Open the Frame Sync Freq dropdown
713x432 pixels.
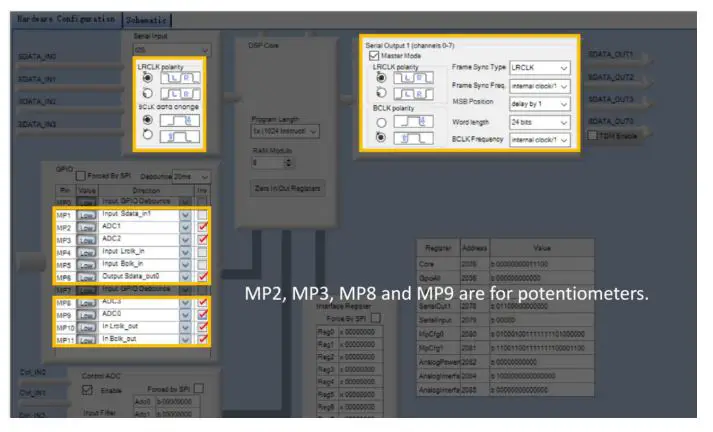pos(540,86)
